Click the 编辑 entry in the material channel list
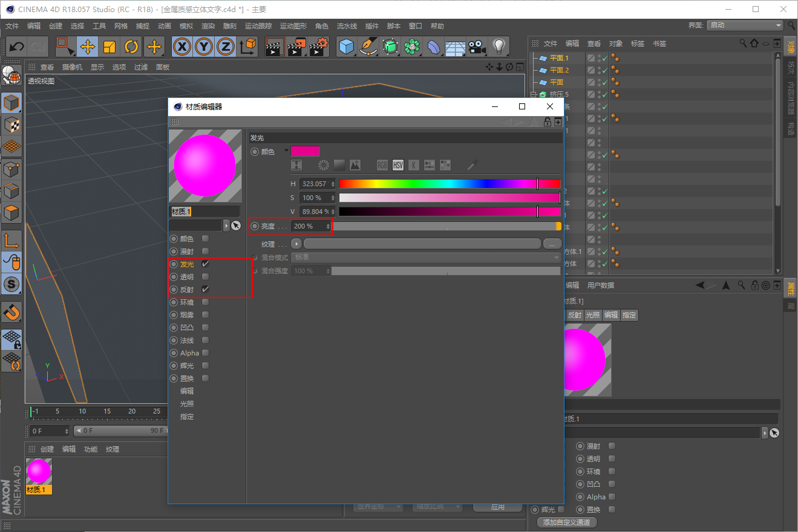Viewport: 798px width, 532px height. coord(187,391)
